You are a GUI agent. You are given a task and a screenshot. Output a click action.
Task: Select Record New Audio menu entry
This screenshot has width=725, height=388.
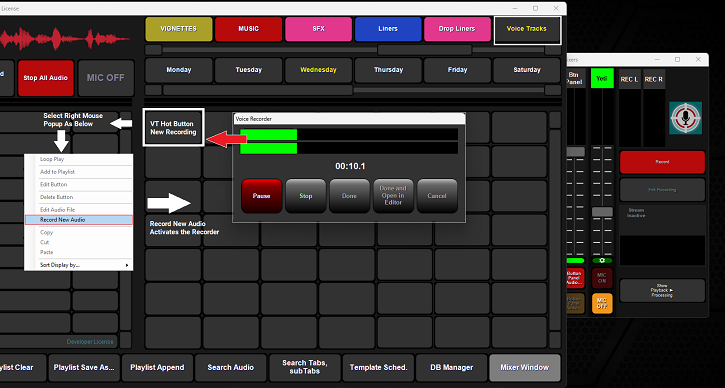79,220
